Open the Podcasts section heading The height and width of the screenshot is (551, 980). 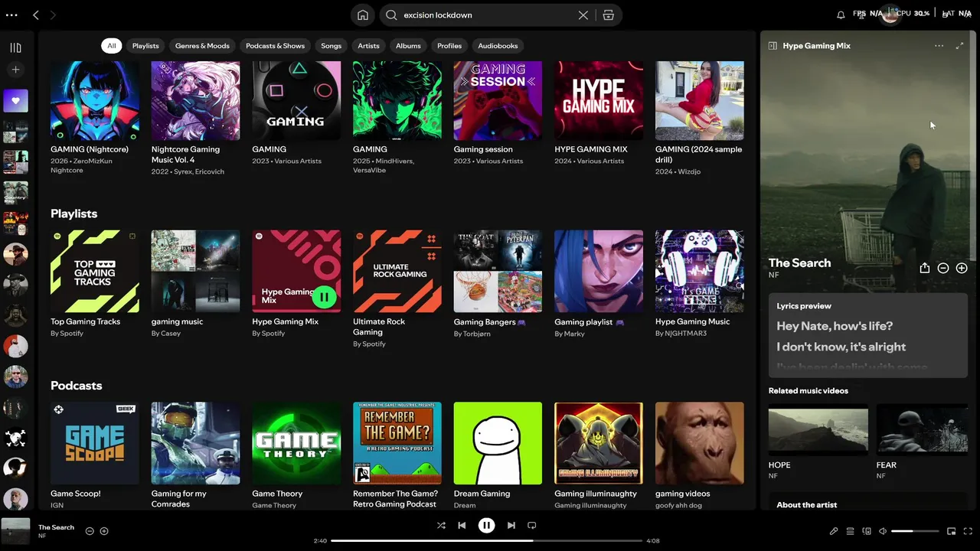click(x=77, y=386)
